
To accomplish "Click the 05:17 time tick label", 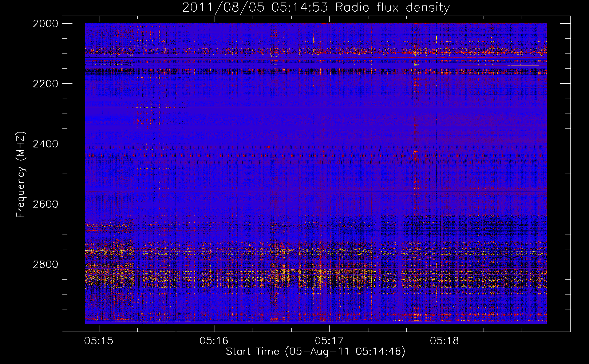I will point(329,341).
